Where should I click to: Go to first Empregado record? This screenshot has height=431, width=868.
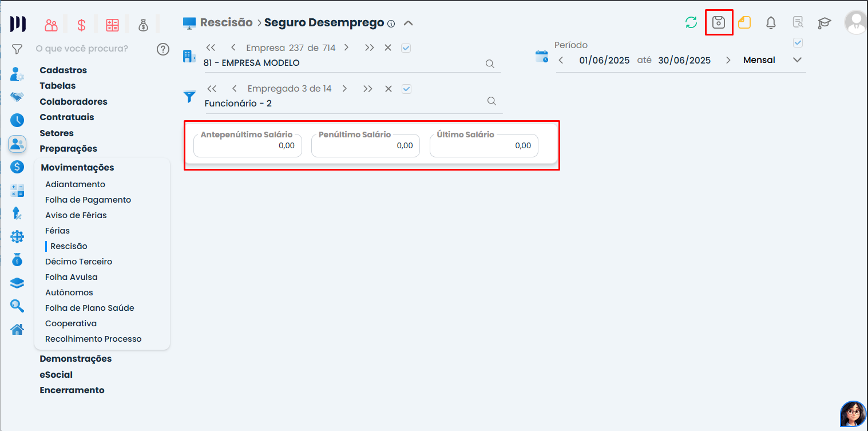click(212, 89)
